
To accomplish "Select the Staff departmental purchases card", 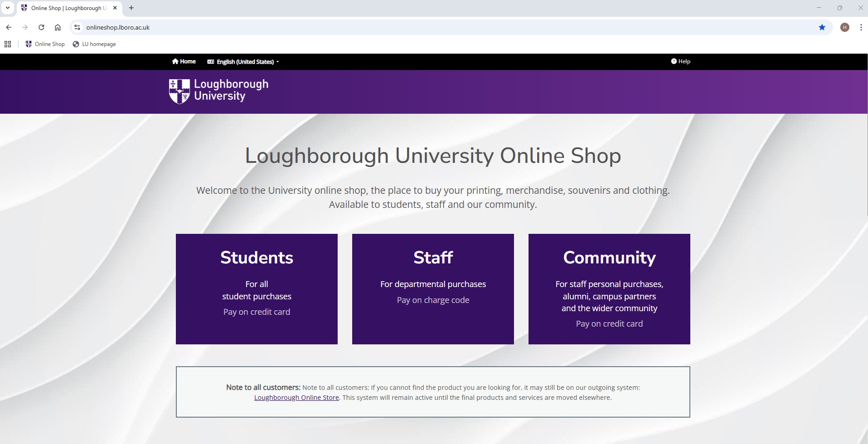I will 433,288.
